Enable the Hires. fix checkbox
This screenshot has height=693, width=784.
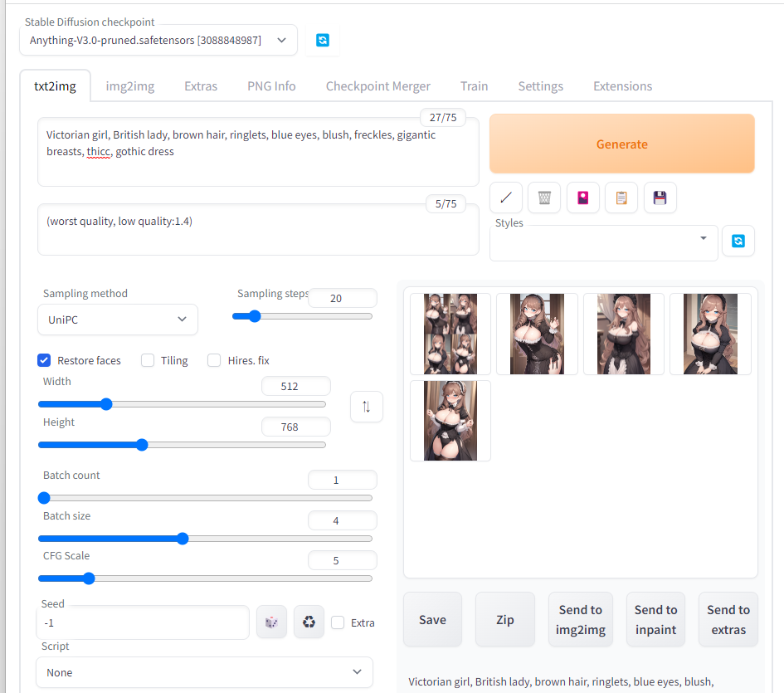pyautogui.click(x=214, y=360)
